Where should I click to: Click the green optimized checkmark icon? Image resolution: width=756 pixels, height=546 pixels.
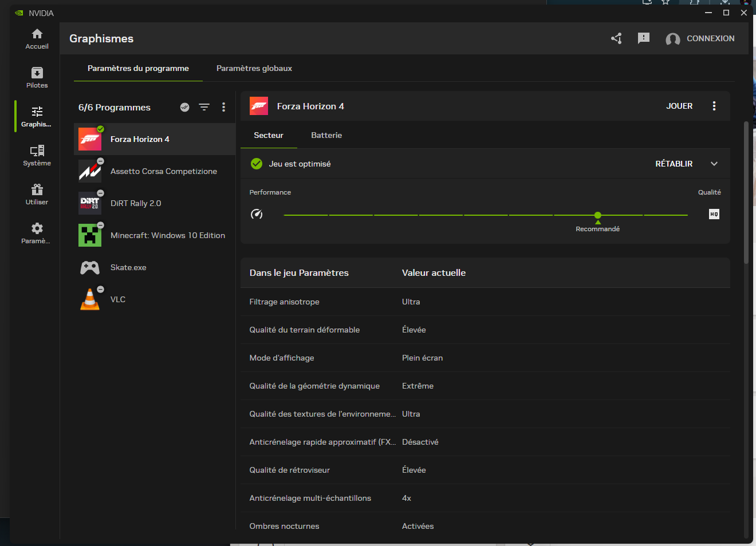(x=257, y=164)
